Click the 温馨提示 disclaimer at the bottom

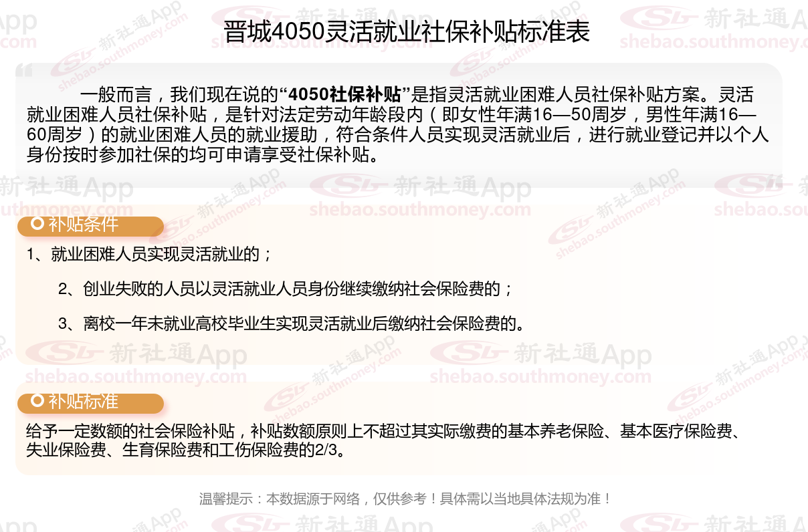[405, 499]
